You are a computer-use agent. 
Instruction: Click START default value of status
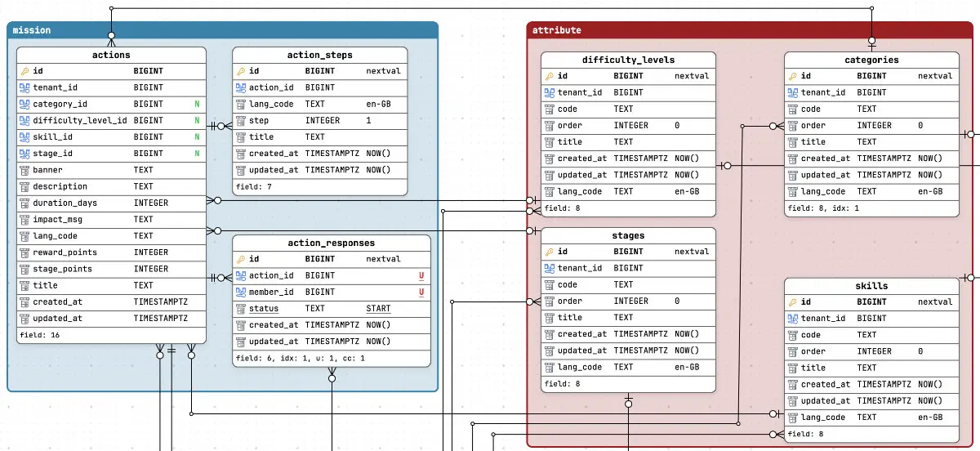pos(378,309)
